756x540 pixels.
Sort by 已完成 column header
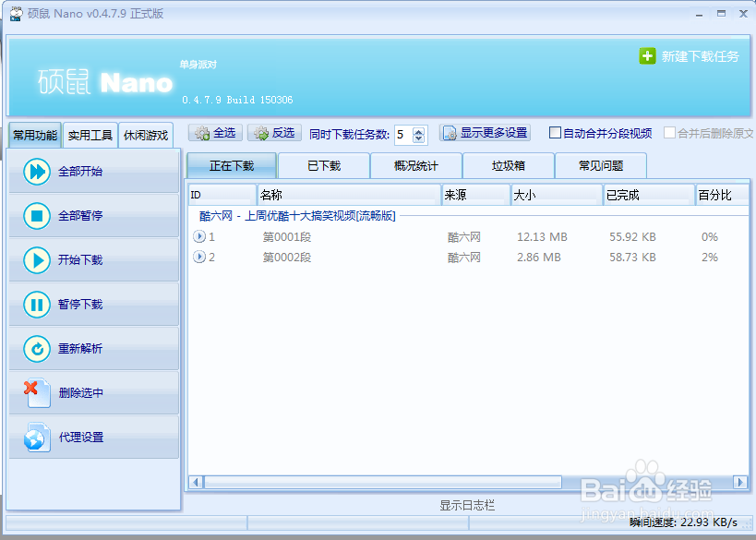pos(649,195)
